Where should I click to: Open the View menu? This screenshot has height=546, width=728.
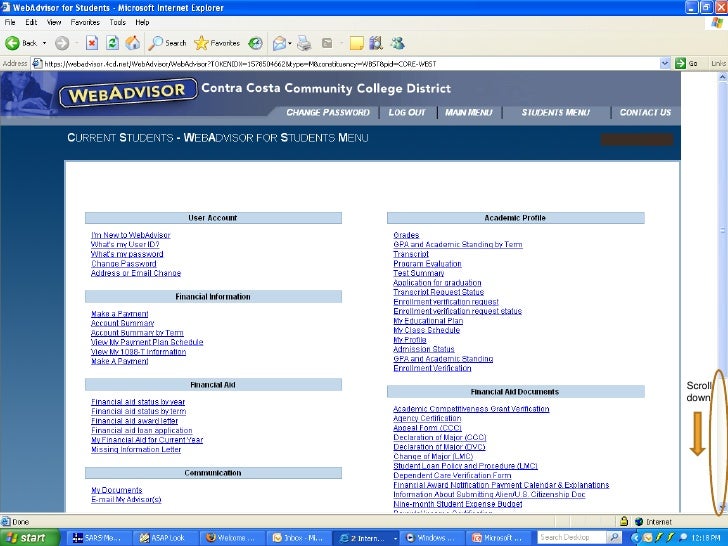point(54,22)
